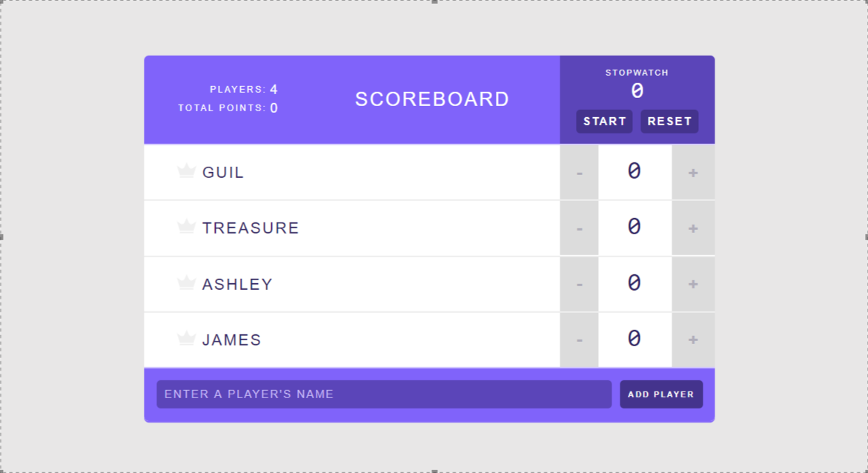Click the crown icon next to James
Viewport: 868px width, 473px height.
pos(187,338)
